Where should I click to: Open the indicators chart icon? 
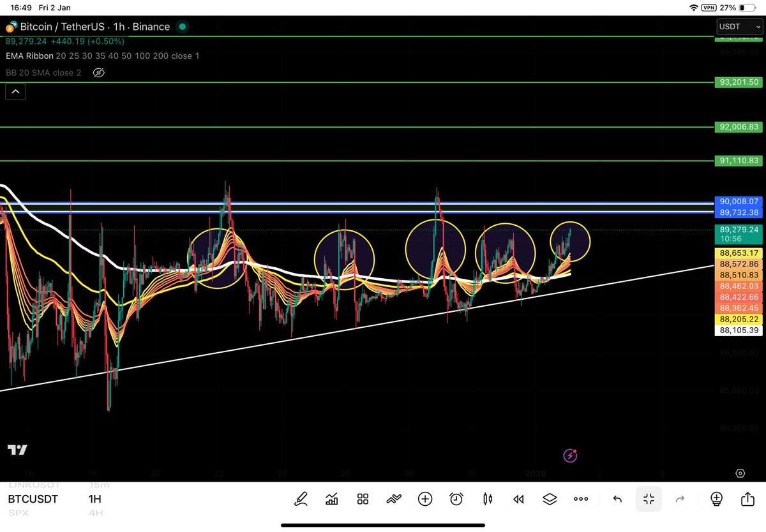[x=331, y=499]
